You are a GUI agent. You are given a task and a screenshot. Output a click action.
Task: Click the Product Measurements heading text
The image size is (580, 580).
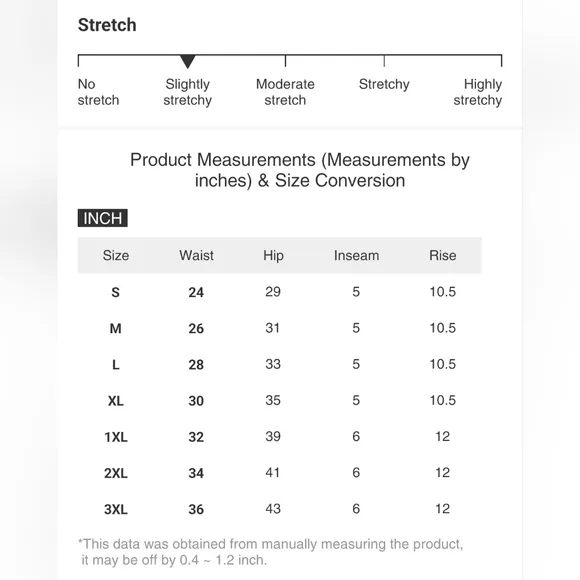(300, 170)
